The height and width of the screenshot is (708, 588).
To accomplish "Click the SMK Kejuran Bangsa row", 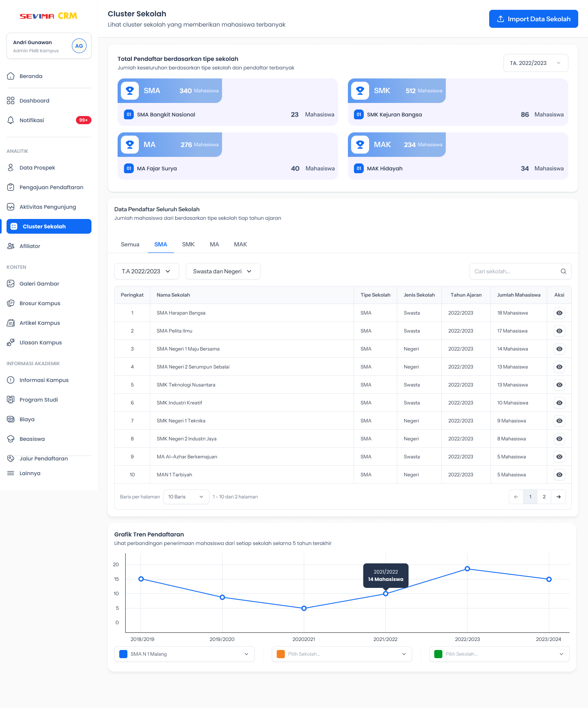I will pyautogui.click(x=458, y=114).
